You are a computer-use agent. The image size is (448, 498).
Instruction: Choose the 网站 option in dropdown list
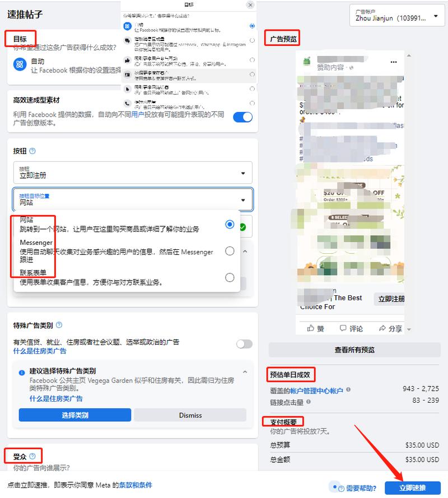pos(127,224)
